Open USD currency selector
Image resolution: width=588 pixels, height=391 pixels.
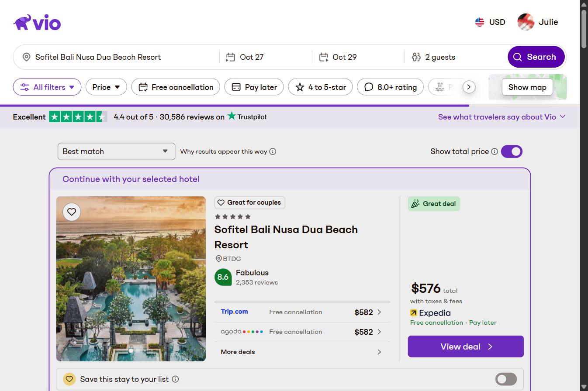490,22
